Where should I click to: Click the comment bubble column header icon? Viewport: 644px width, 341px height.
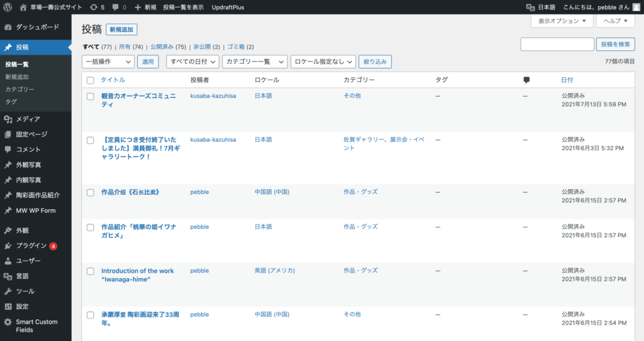coord(526,80)
